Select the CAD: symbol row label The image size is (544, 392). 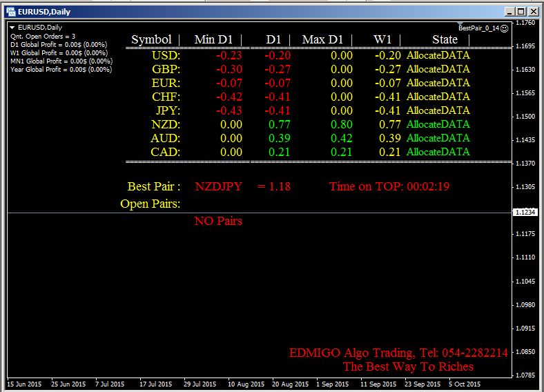click(165, 152)
